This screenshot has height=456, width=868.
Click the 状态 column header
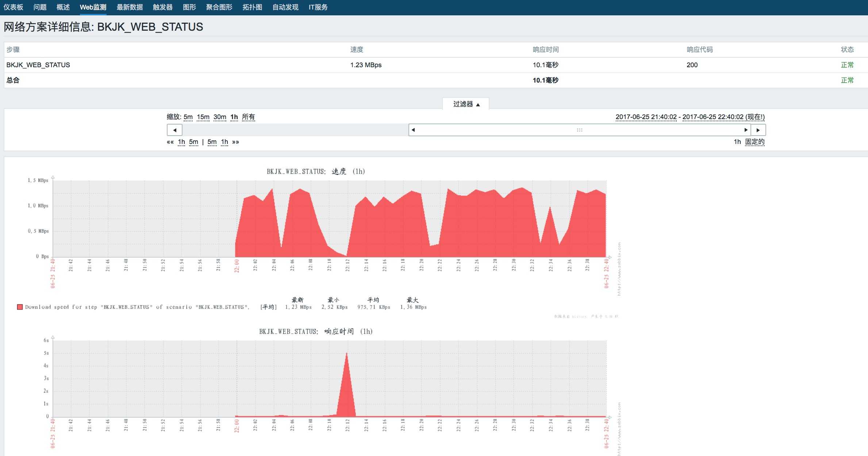[847, 50]
